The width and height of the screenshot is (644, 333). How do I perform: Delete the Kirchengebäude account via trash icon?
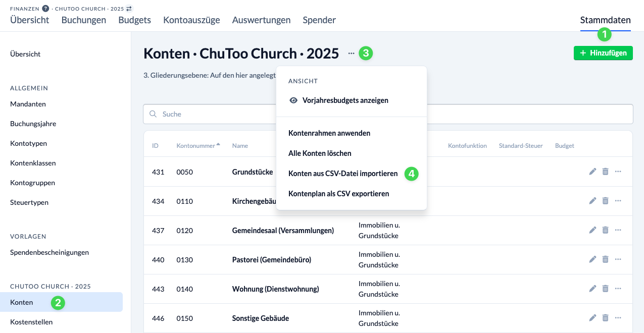[x=605, y=201]
